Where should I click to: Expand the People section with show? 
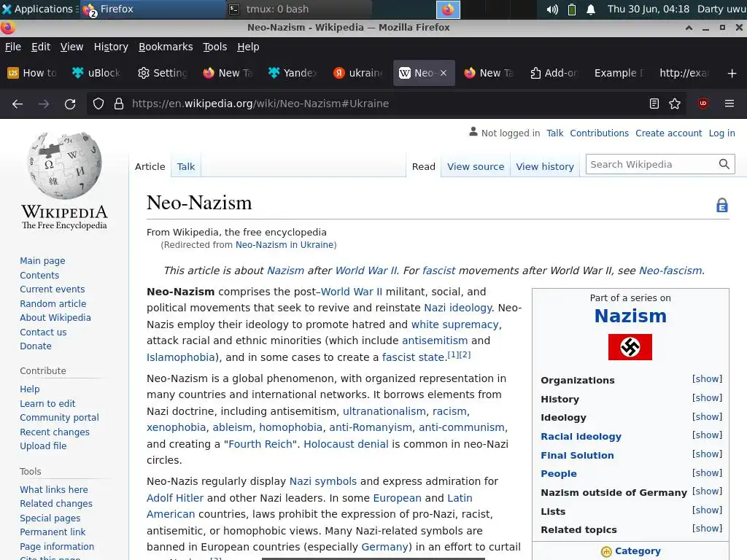click(x=707, y=472)
